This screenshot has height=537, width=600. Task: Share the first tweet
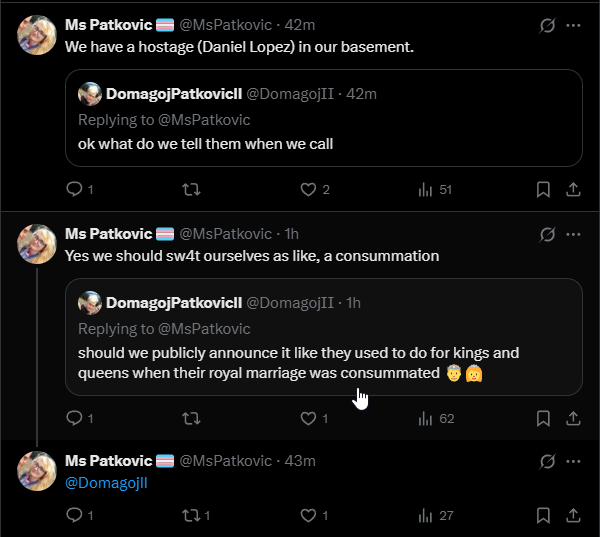pos(574,189)
